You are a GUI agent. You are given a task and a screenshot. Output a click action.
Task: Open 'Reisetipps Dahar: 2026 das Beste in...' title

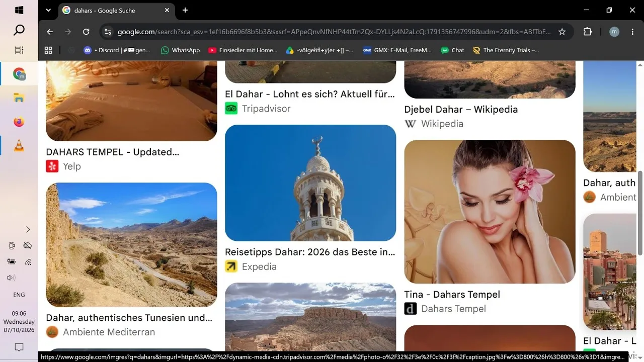(310, 252)
